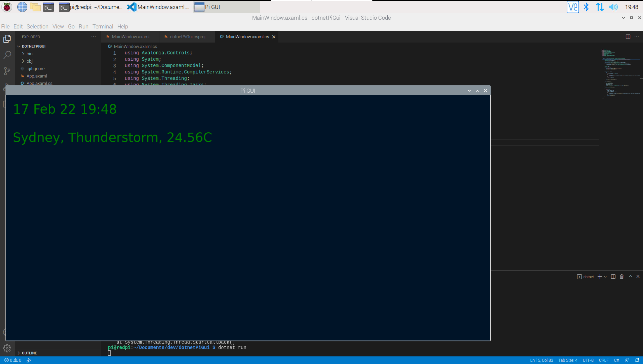The height and width of the screenshot is (364, 643).
Task: Open the new terminal dropdown arrow
Action: pos(605,277)
